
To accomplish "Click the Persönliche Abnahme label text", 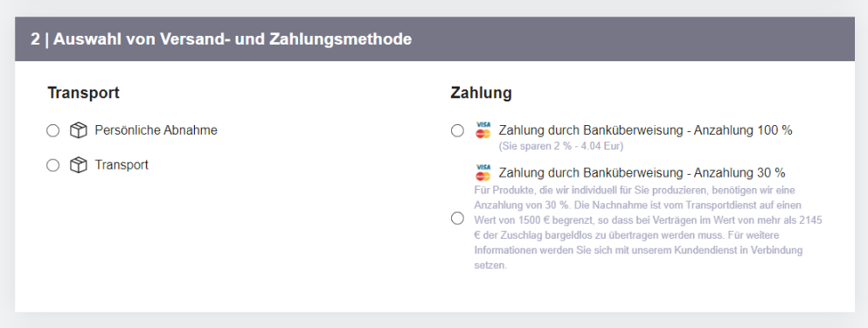I will 156,130.
